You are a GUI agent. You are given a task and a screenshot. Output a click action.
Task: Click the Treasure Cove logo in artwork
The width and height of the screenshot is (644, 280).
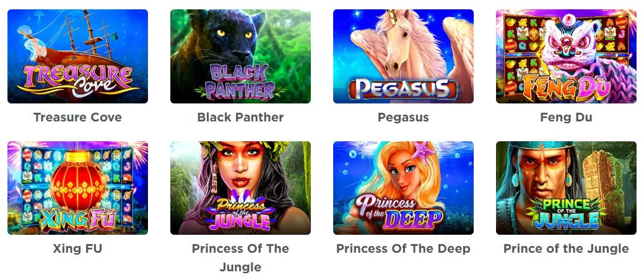click(x=77, y=80)
